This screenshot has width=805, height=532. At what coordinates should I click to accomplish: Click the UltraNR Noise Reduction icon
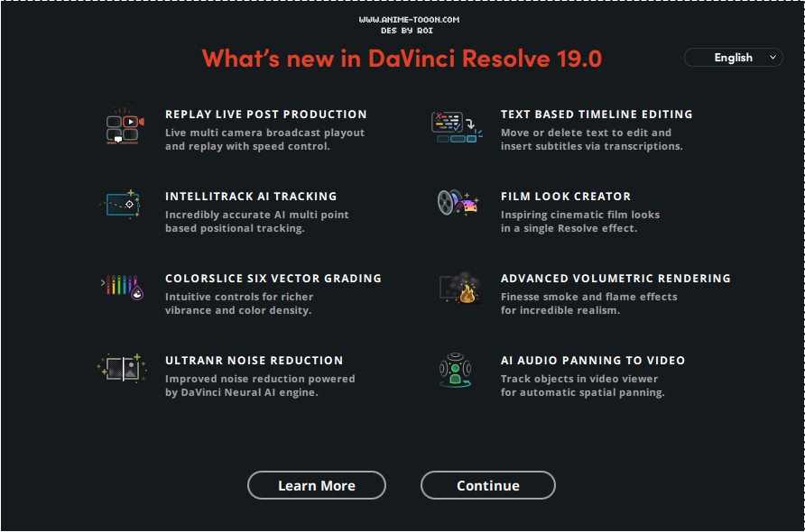pyautogui.click(x=122, y=368)
